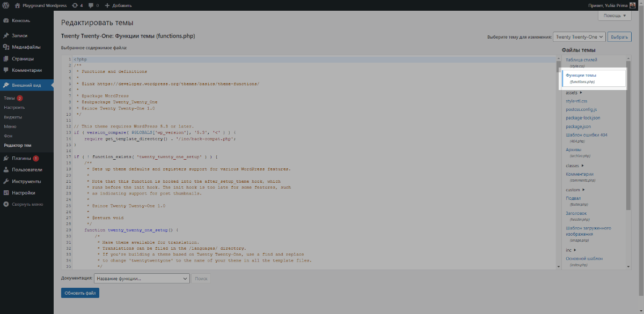Viewport: 644px width, 314px height.
Task: Open the Записи posts menu
Action: coord(20,36)
